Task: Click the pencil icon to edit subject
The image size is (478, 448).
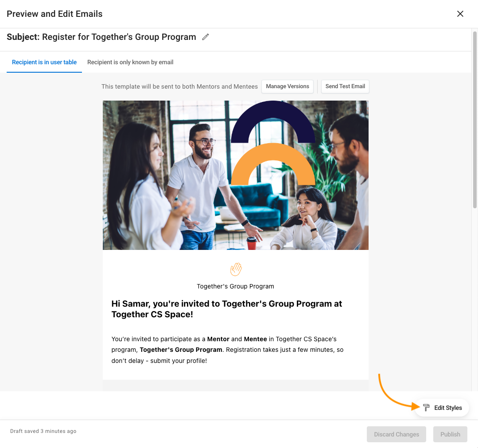Action: (x=206, y=37)
